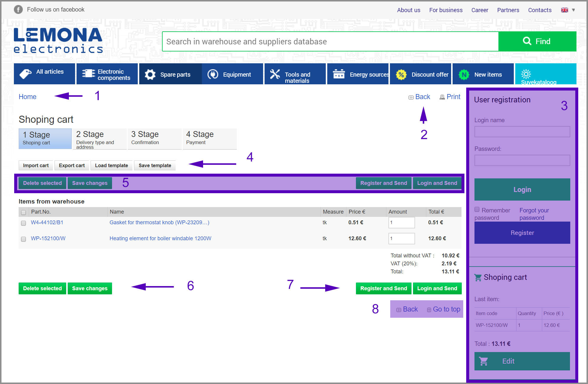Check the WP-152100/W row checkbox
Screen dimensions: 588x384
pyautogui.click(x=24, y=239)
